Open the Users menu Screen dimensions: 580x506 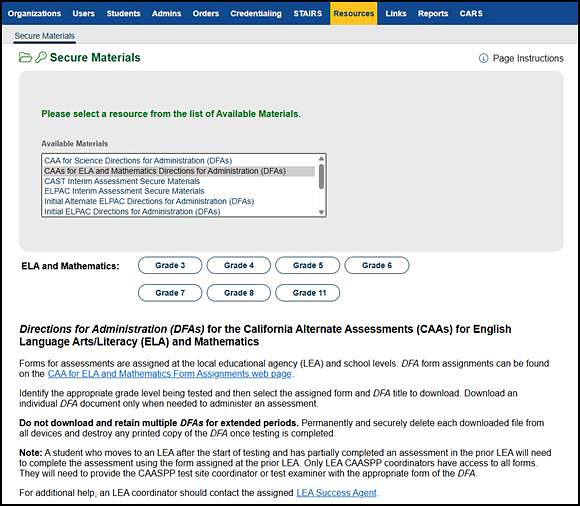84,13
